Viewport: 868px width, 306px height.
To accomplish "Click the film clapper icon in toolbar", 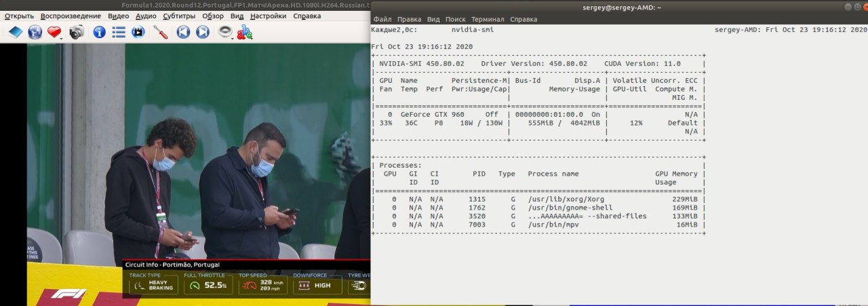I will [138, 32].
